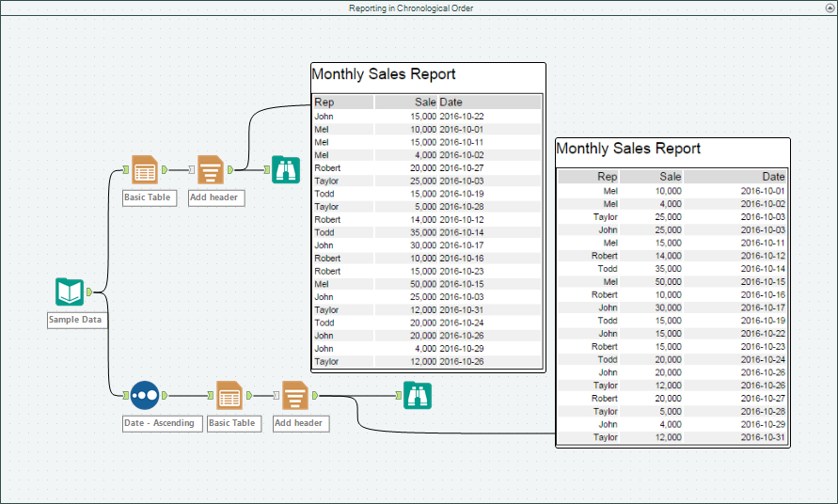Click the output anchor of the Sort tool
Viewport: 838px width, 504px height.
pos(164,396)
